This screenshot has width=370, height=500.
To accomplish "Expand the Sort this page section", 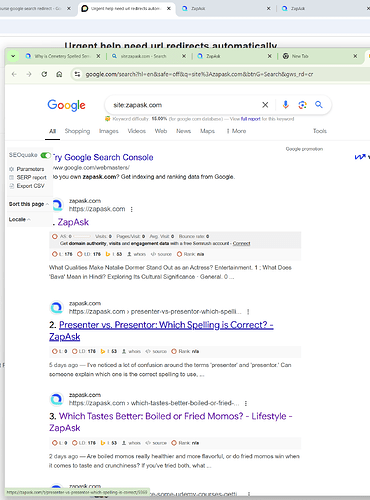I will click(29, 204).
